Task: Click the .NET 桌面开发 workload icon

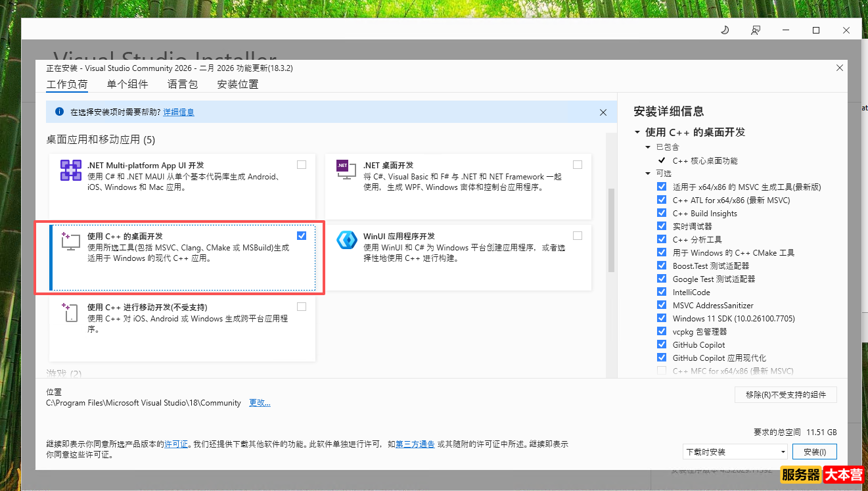Action: click(345, 170)
